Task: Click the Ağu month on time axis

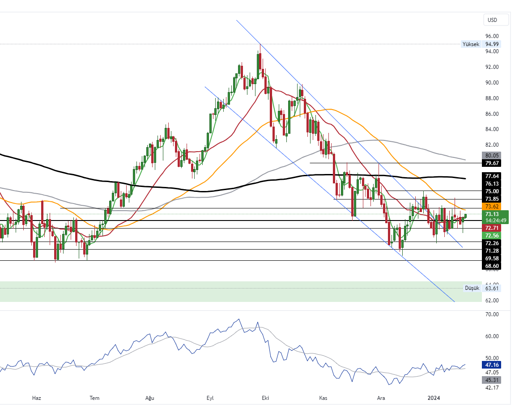Action: click(150, 398)
